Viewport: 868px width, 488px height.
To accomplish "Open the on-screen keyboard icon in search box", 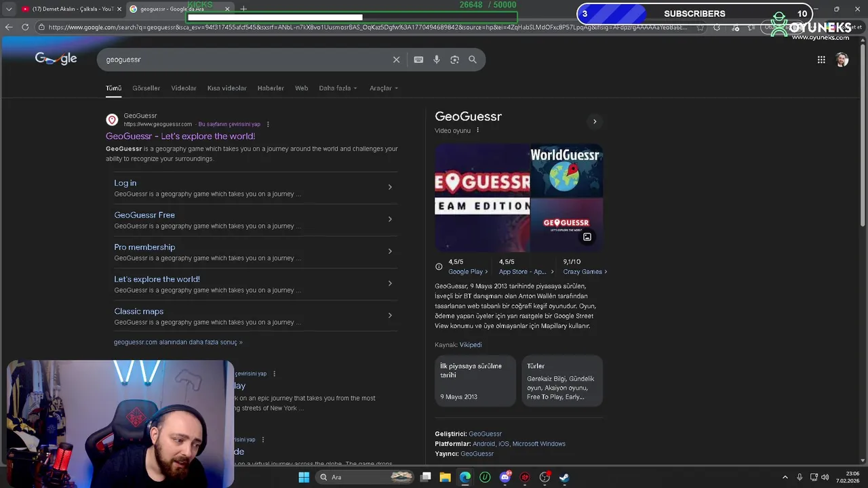I will pos(418,60).
